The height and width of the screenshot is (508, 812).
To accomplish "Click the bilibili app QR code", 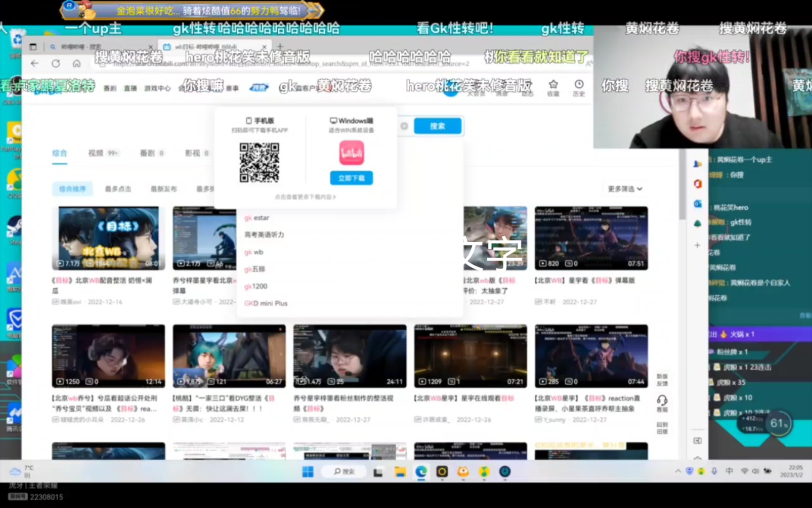I will [x=259, y=162].
